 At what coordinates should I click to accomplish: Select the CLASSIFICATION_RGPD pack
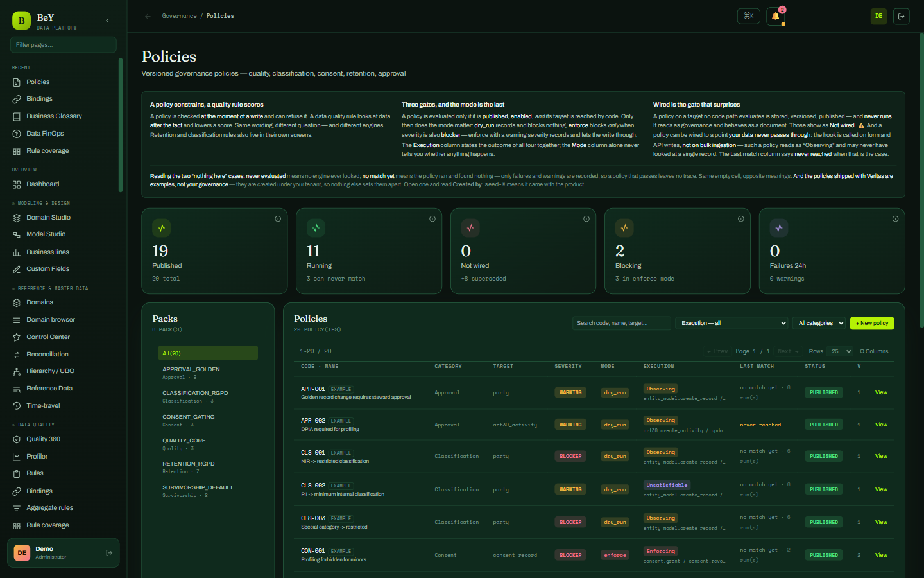pos(208,397)
